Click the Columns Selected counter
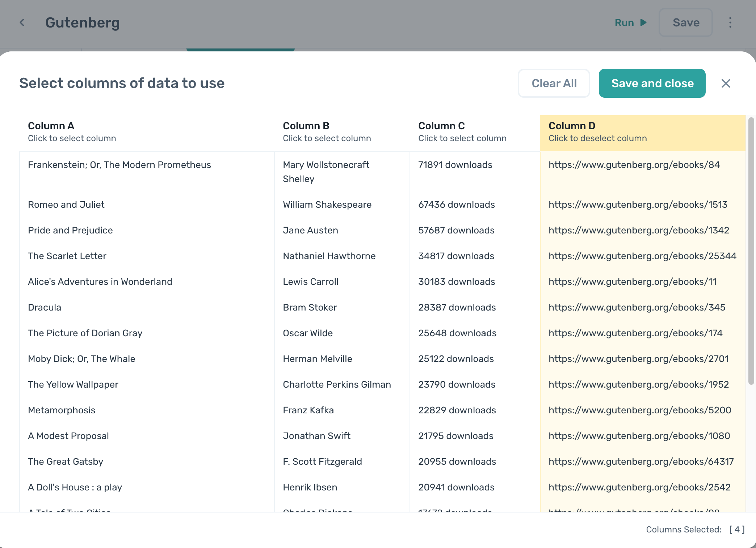 click(695, 530)
